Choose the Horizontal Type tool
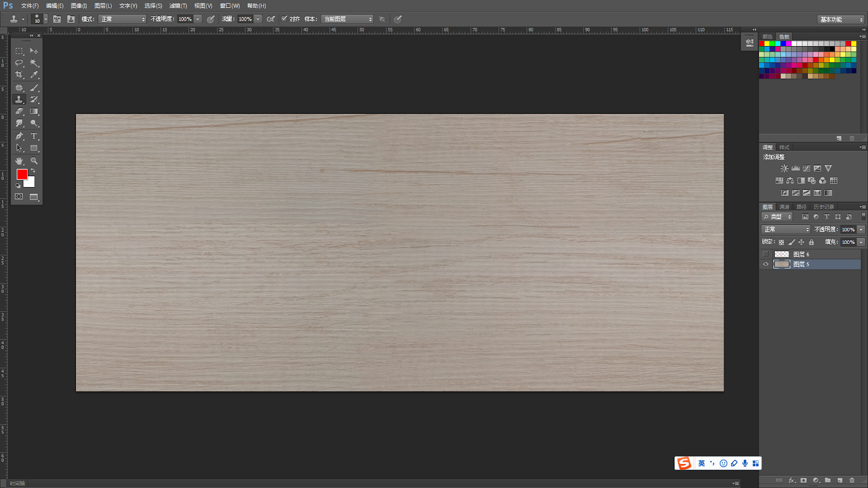The image size is (868, 488). click(34, 136)
